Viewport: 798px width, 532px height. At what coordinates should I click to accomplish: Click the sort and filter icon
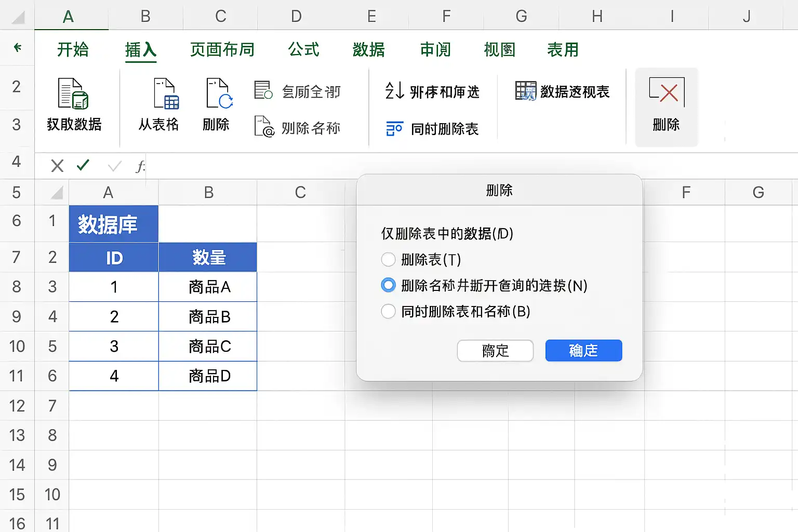pyautogui.click(x=394, y=90)
